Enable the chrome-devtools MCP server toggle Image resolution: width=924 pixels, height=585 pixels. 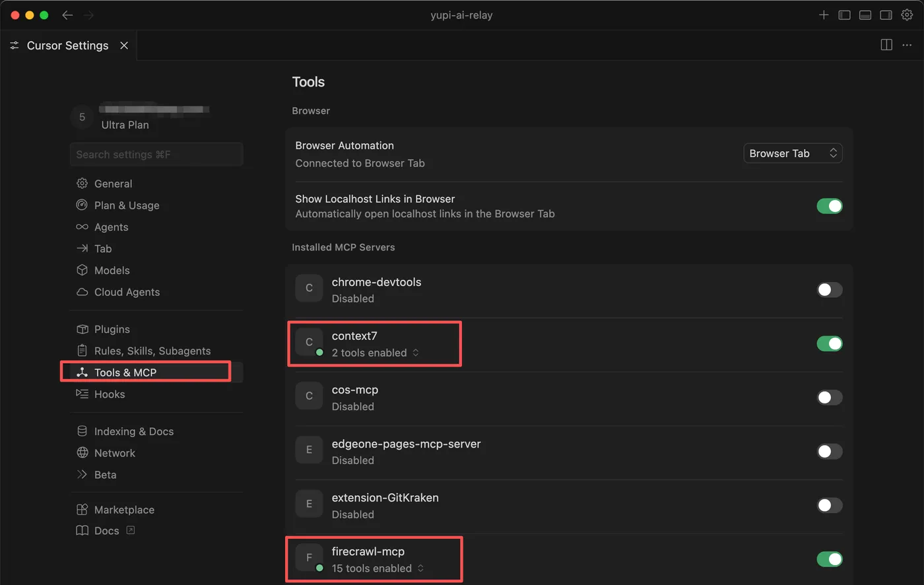[830, 289]
